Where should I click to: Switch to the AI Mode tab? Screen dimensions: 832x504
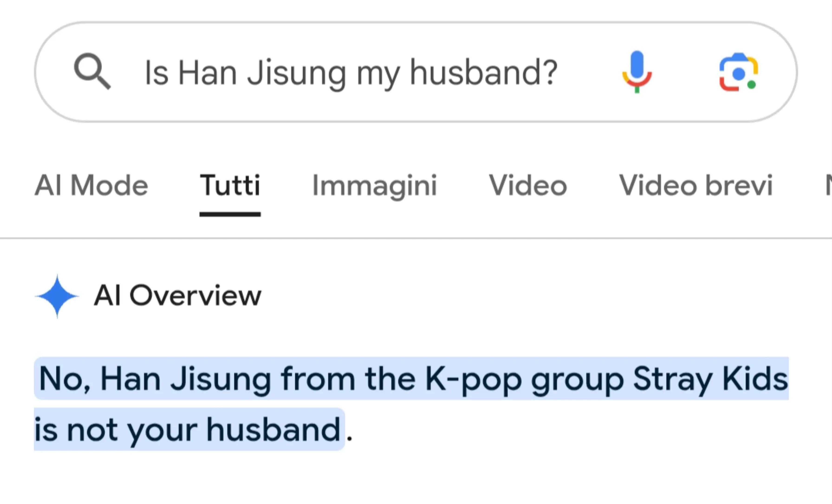(91, 185)
